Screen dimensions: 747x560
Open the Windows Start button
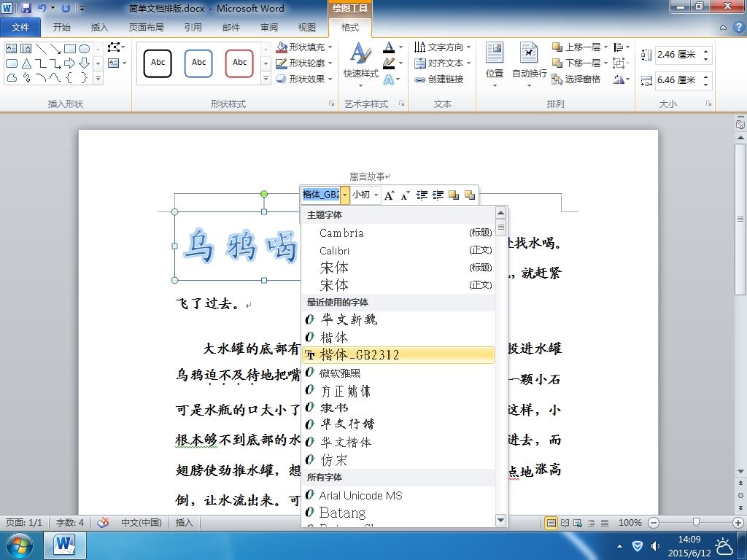click(19, 545)
